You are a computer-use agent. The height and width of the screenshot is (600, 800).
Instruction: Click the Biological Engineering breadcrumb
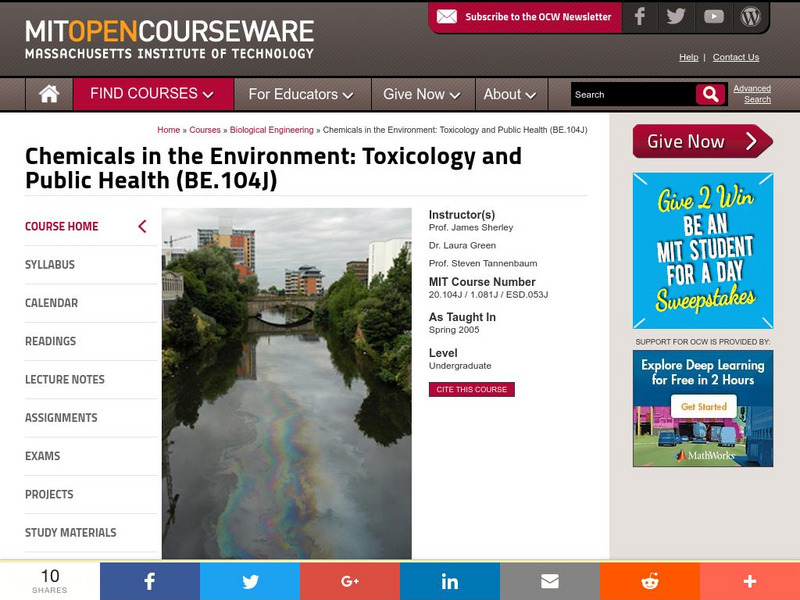point(271,130)
